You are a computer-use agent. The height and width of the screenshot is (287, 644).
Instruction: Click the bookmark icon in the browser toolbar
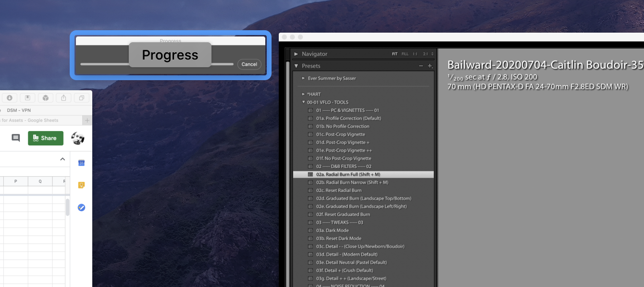coord(27,98)
